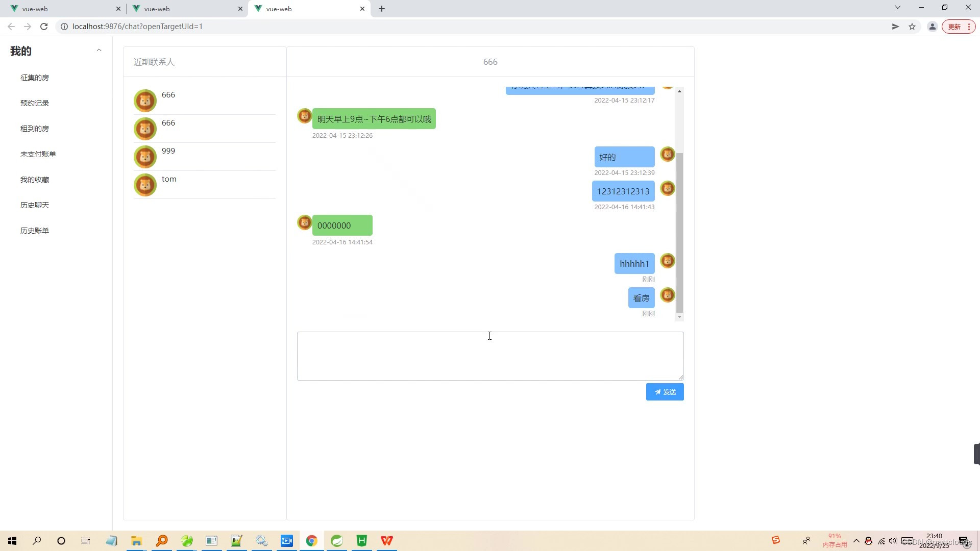Open QQ from the system tray
Screen dimensions: 980x551
click(x=868, y=541)
